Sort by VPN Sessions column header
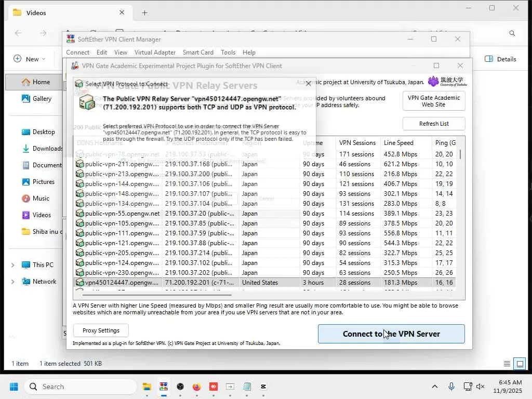Viewport: 532px width, 399px height. [357, 143]
